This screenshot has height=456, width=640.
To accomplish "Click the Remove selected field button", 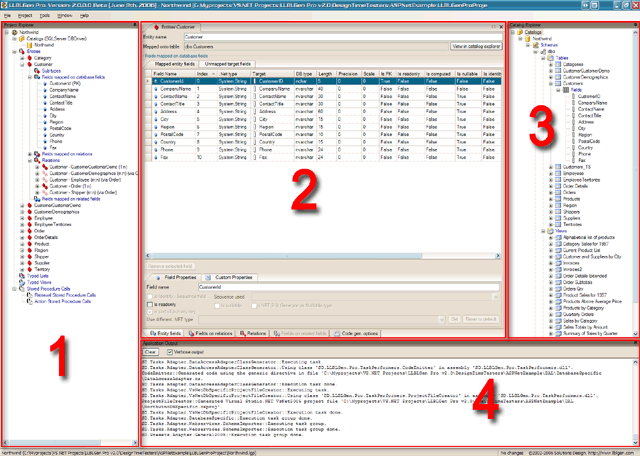I will [170, 266].
